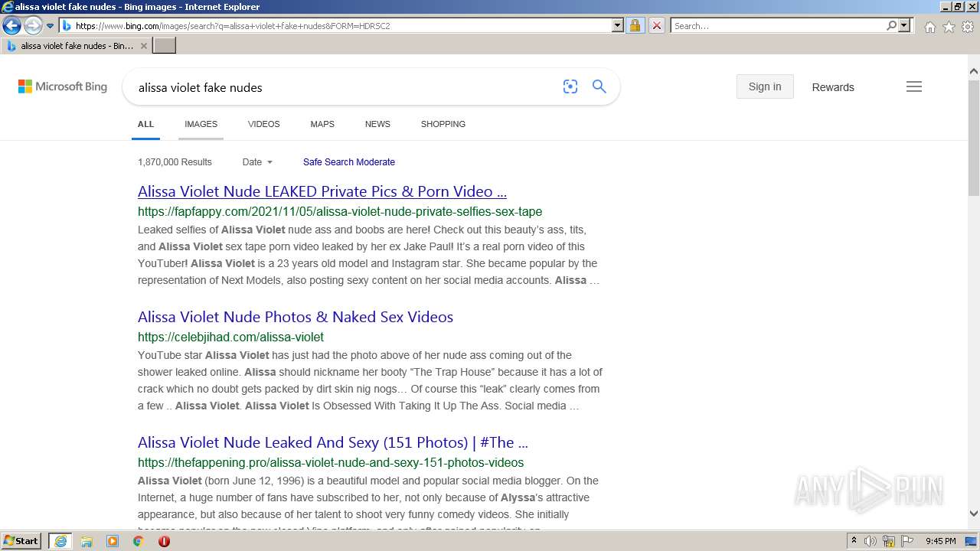Launch Windows Media Player taskbar icon

pyautogui.click(x=113, y=541)
